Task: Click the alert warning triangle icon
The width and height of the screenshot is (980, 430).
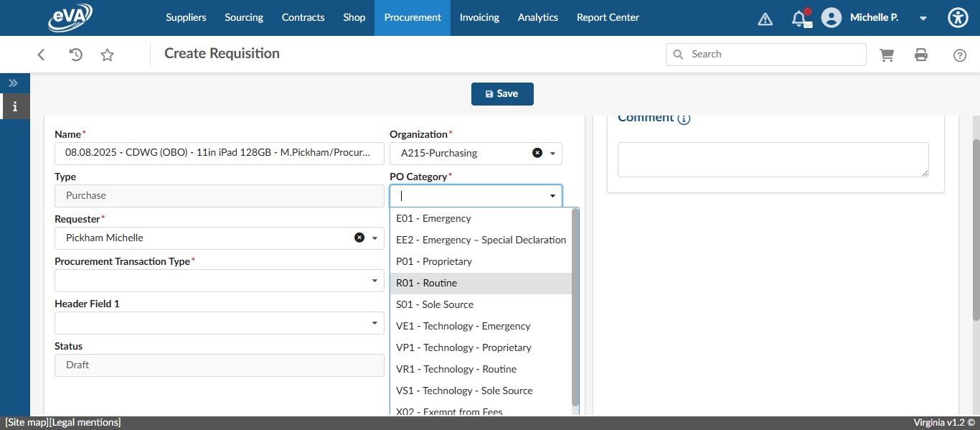Action: [x=765, y=19]
